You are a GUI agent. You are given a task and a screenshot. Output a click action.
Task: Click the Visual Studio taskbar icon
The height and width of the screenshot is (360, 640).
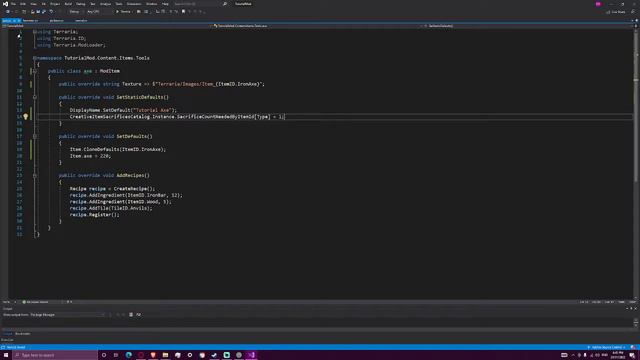click(251, 355)
